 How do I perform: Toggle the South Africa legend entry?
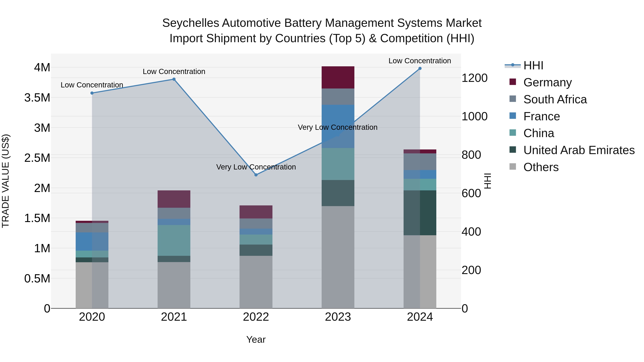click(x=548, y=99)
